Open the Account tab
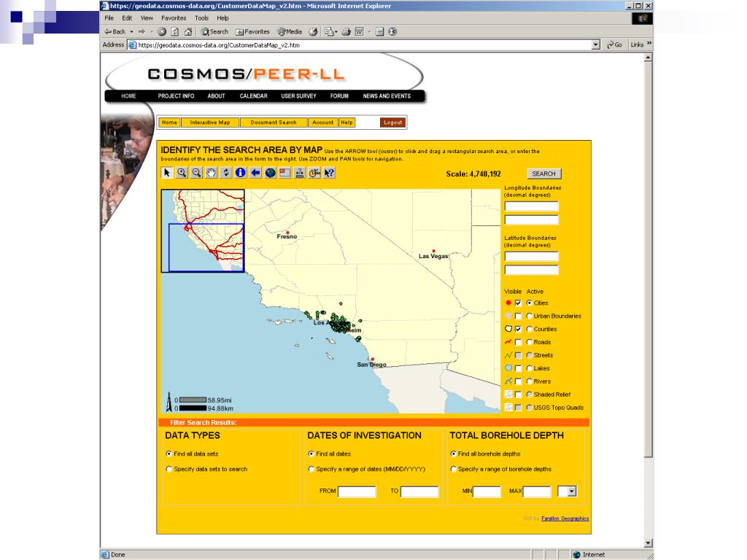Screen dimensions: 747x560 tap(323, 122)
